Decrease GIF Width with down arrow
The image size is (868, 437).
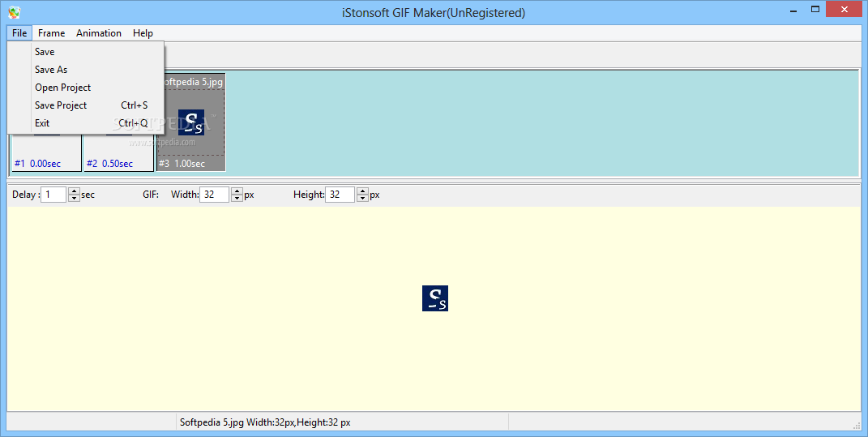point(237,199)
